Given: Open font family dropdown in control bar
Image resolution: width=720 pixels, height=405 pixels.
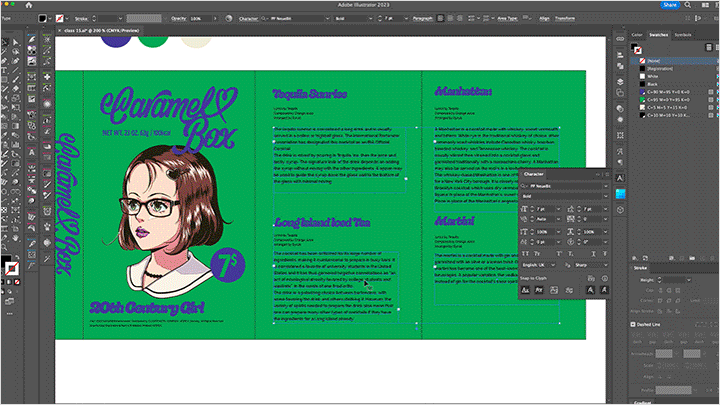Looking at the screenshot, I should (x=327, y=18).
